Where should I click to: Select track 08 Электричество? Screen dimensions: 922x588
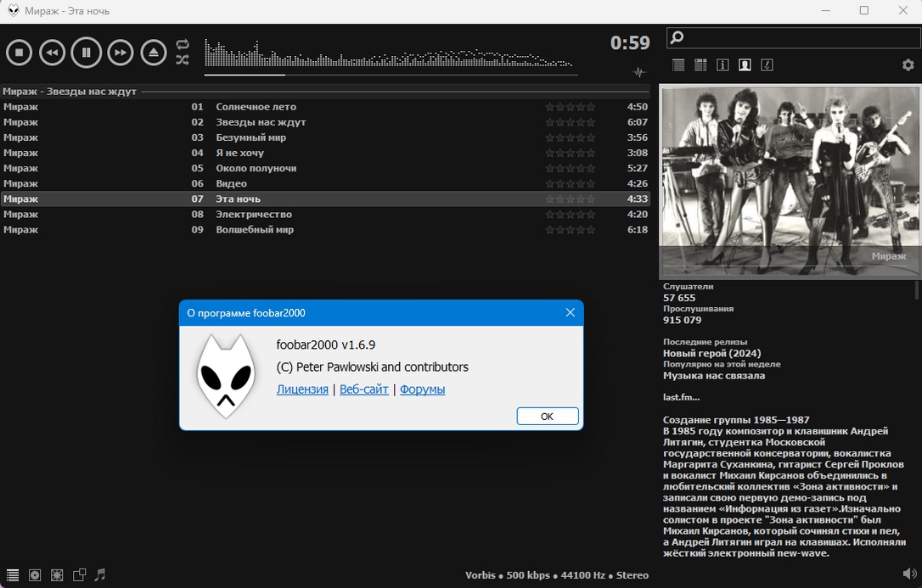tap(325, 215)
